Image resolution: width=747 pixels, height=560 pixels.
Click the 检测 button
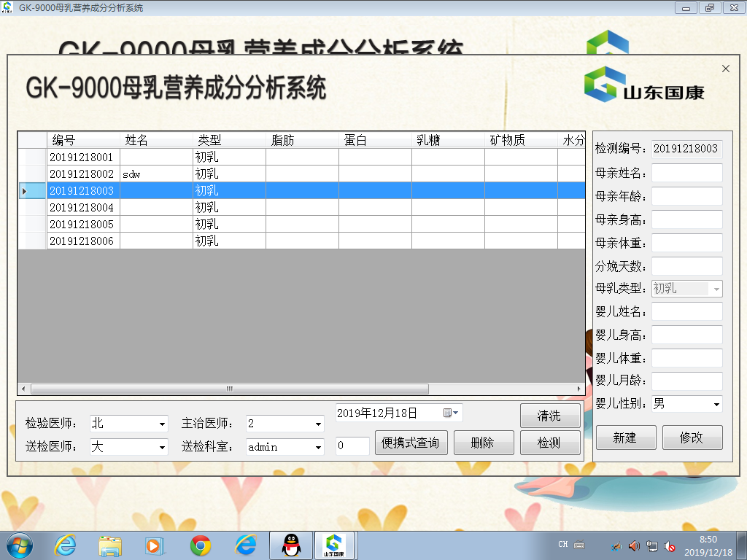(550, 443)
